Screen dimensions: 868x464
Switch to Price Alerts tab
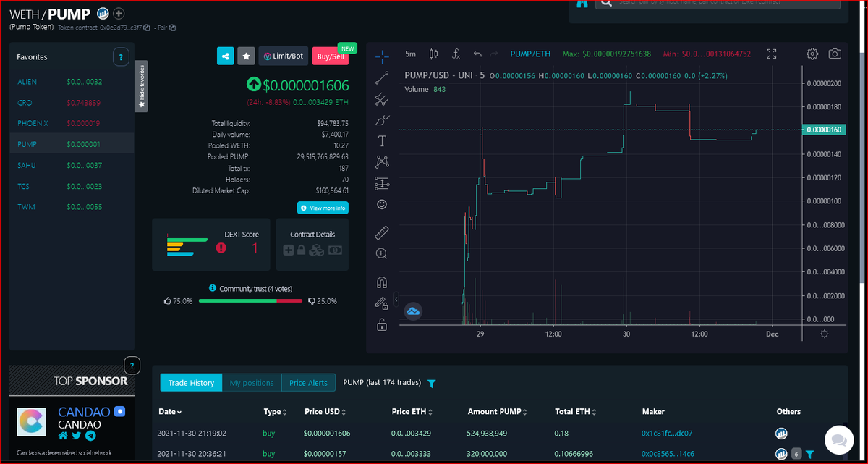click(x=308, y=383)
